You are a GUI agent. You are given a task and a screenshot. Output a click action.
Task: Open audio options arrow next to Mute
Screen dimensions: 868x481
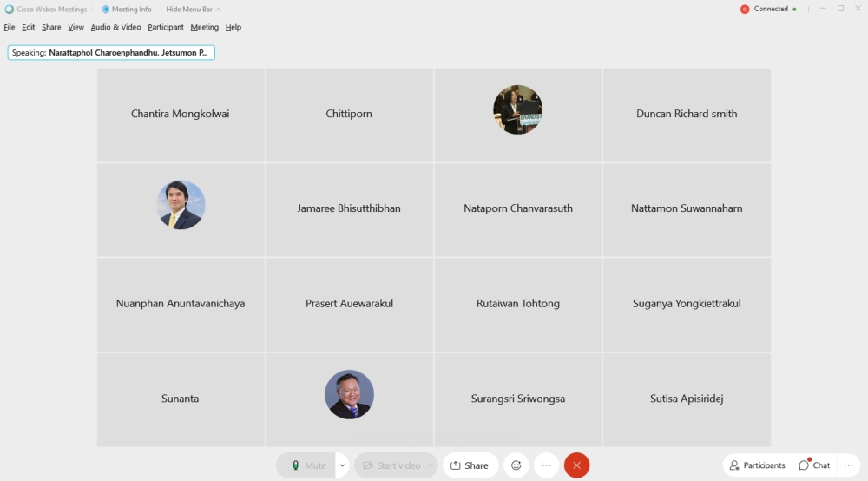click(x=342, y=465)
